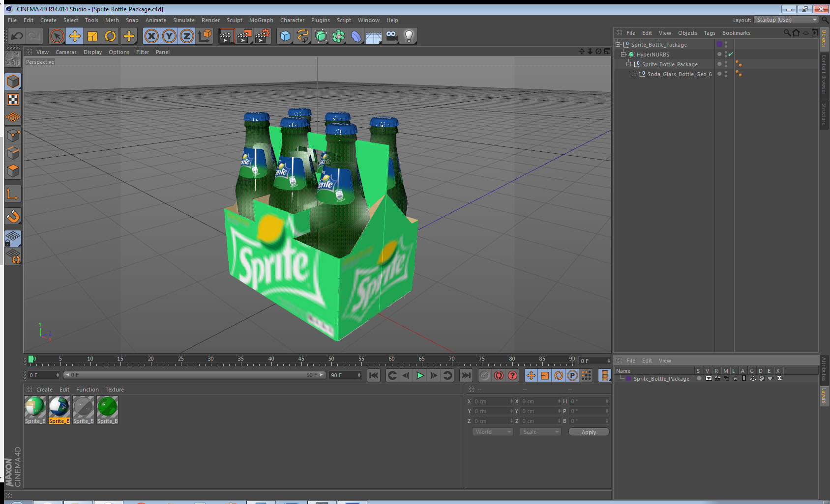Activate the Move tool
Viewport: 830px width, 504px height.
(x=75, y=36)
